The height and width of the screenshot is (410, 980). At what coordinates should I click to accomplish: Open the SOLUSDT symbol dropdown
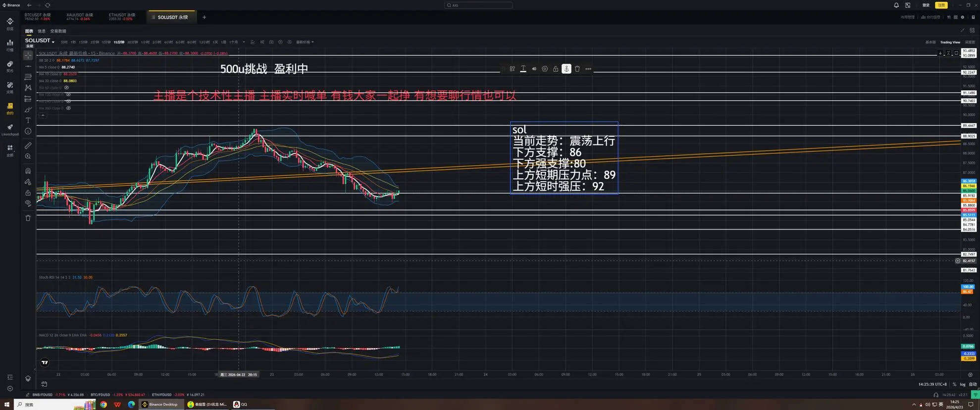point(40,41)
